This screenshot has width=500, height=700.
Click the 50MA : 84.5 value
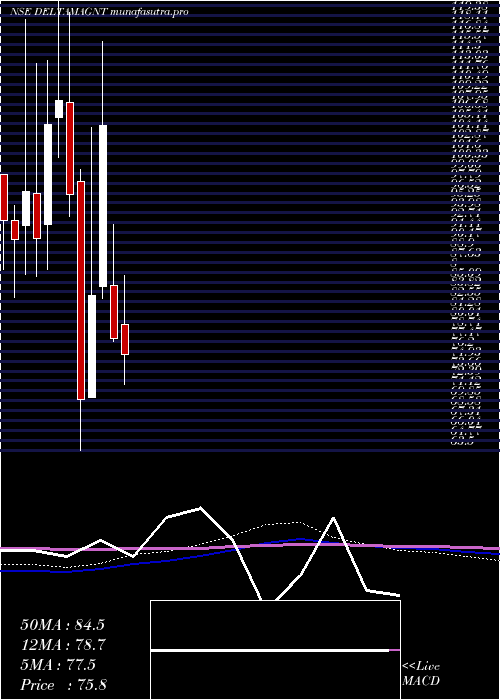pyautogui.click(x=62, y=625)
